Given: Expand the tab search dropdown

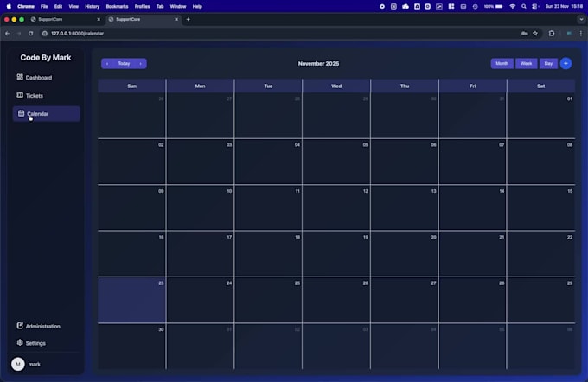Looking at the screenshot, I should point(581,19).
